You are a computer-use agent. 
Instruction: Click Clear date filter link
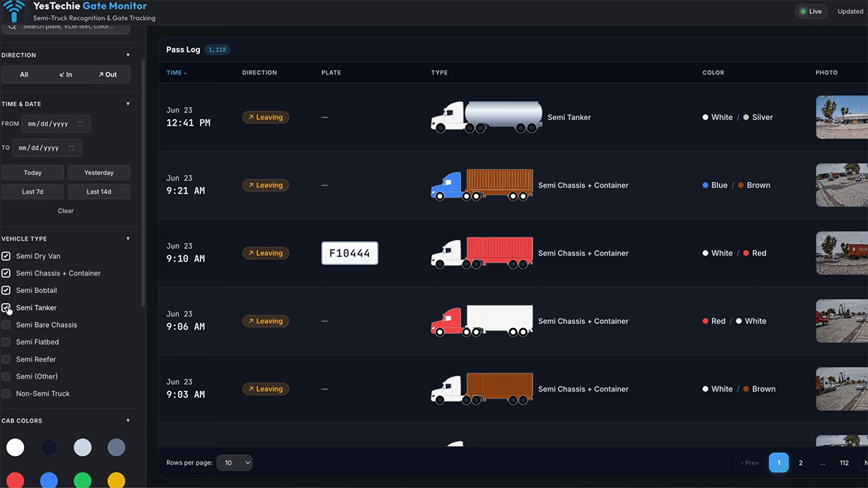(x=65, y=211)
